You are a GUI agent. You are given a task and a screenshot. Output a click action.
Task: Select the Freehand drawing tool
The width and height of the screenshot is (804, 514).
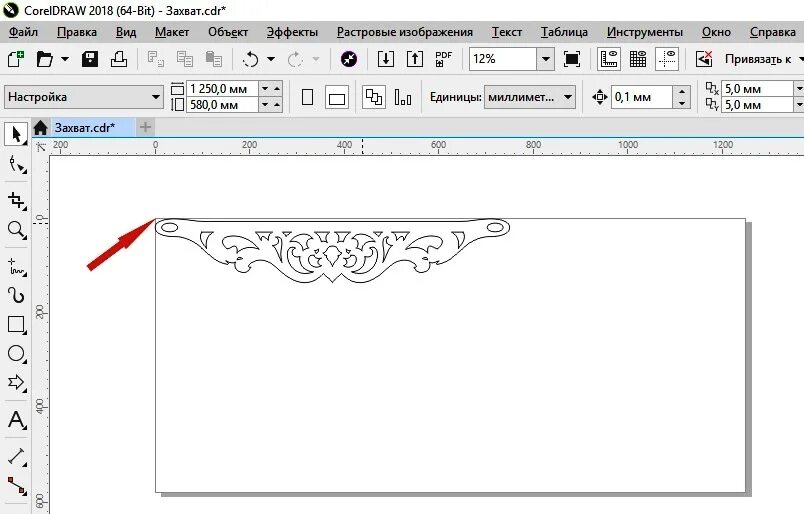[x=16, y=267]
